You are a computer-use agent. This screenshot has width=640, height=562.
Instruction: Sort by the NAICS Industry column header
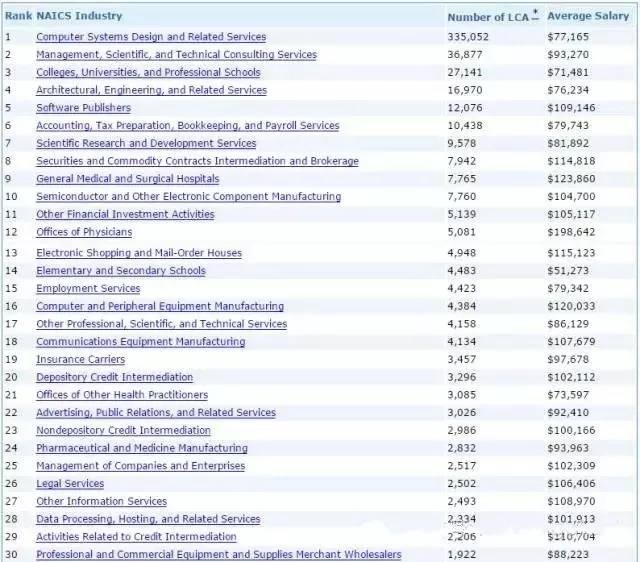point(79,16)
